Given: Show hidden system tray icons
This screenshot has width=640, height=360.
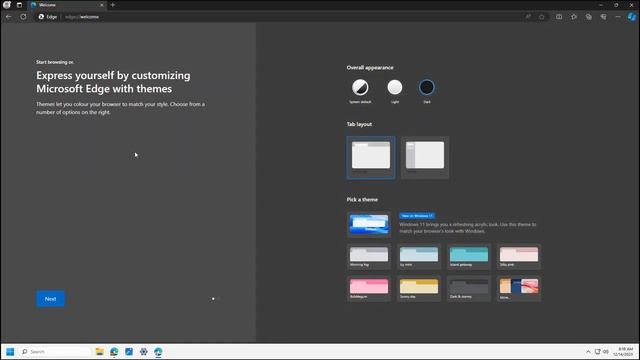Looking at the screenshot, I should click(x=588, y=351).
